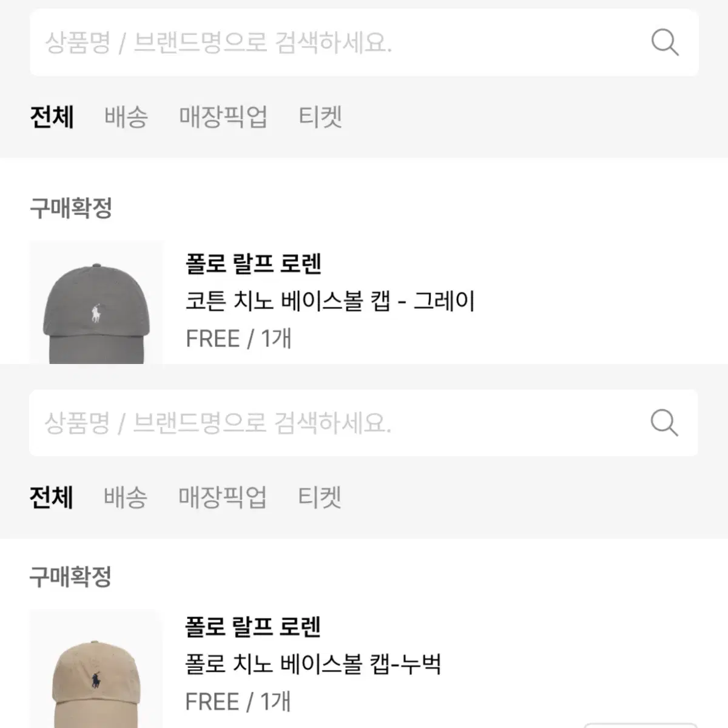Tap the magnifier icon in the lower search bar
Image resolution: width=728 pixels, height=728 pixels.
[x=664, y=422]
